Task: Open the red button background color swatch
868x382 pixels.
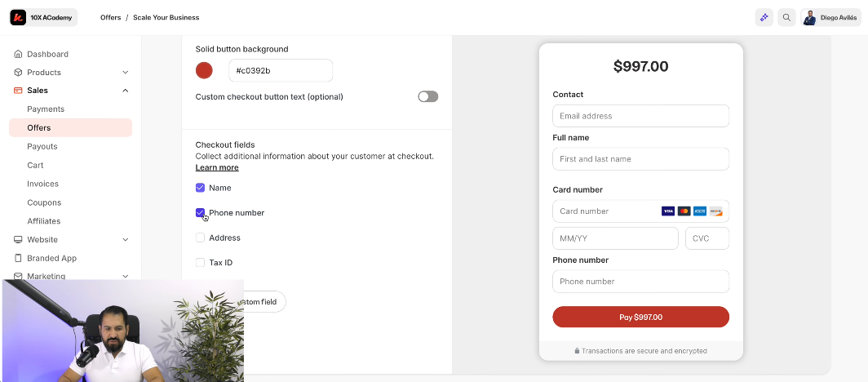Action: coord(204,70)
